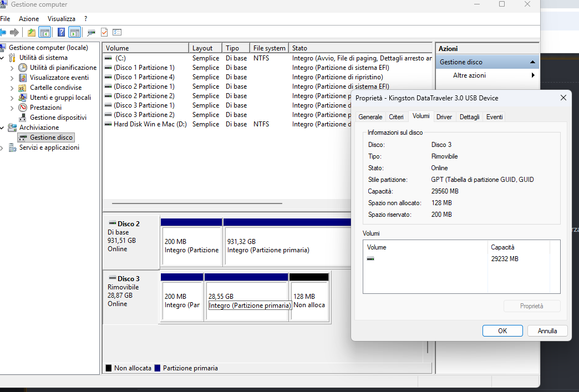Click the blue Help question mark icon
Viewport: 579px width, 392px height.
point(61,32)
